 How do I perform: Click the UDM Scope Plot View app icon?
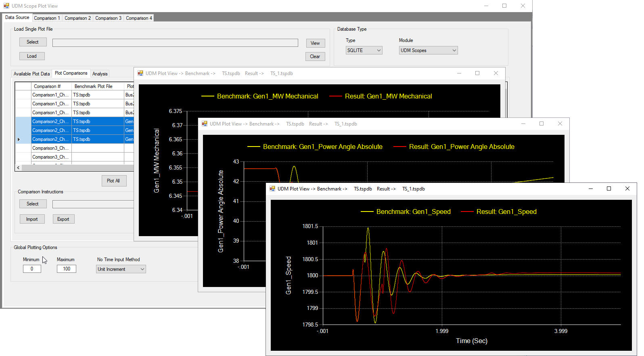pos(6,6)
